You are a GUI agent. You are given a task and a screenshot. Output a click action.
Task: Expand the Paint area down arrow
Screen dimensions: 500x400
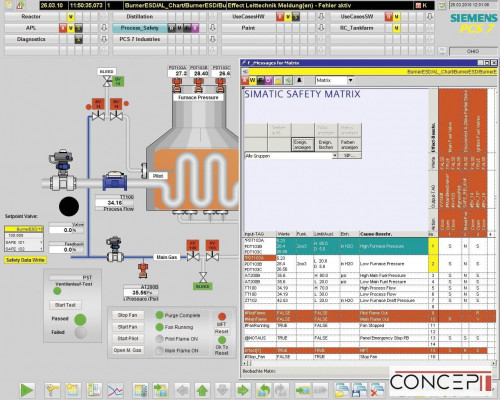(321, 28)
